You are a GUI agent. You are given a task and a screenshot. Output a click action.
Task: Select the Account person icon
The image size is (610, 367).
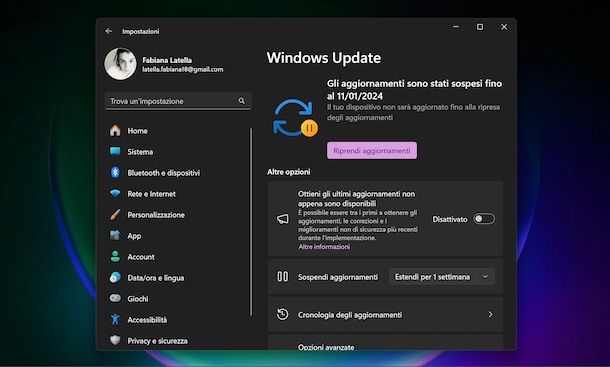(115, 256)
